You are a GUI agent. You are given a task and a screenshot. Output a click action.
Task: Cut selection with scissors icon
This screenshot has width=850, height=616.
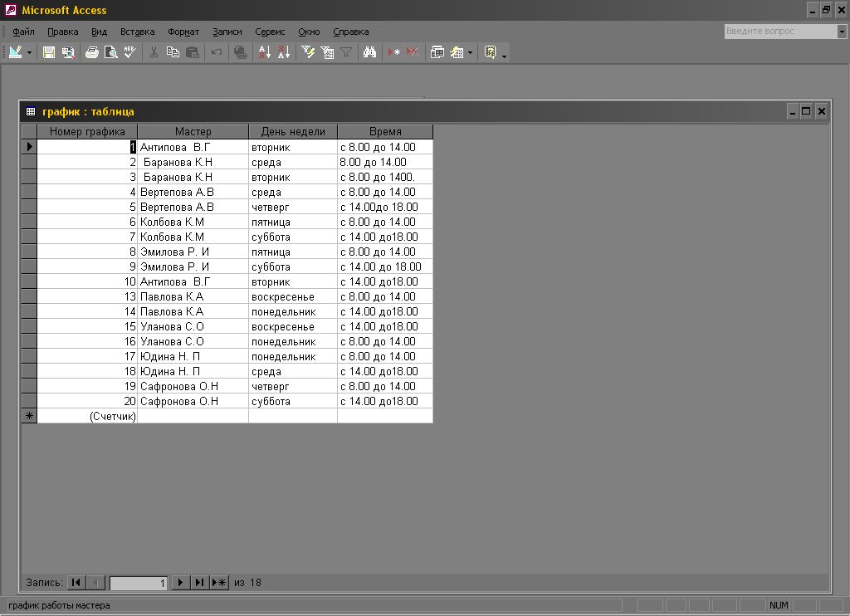(x=154, y=52)
